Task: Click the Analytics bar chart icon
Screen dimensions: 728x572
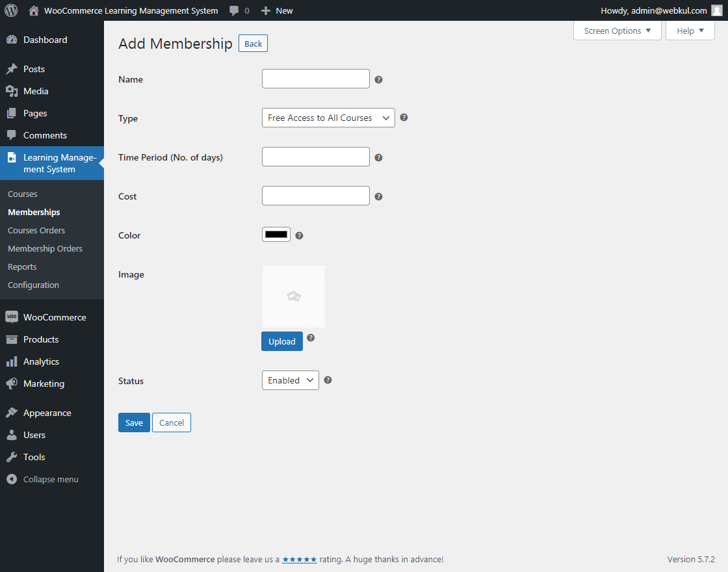Action: 12,361
